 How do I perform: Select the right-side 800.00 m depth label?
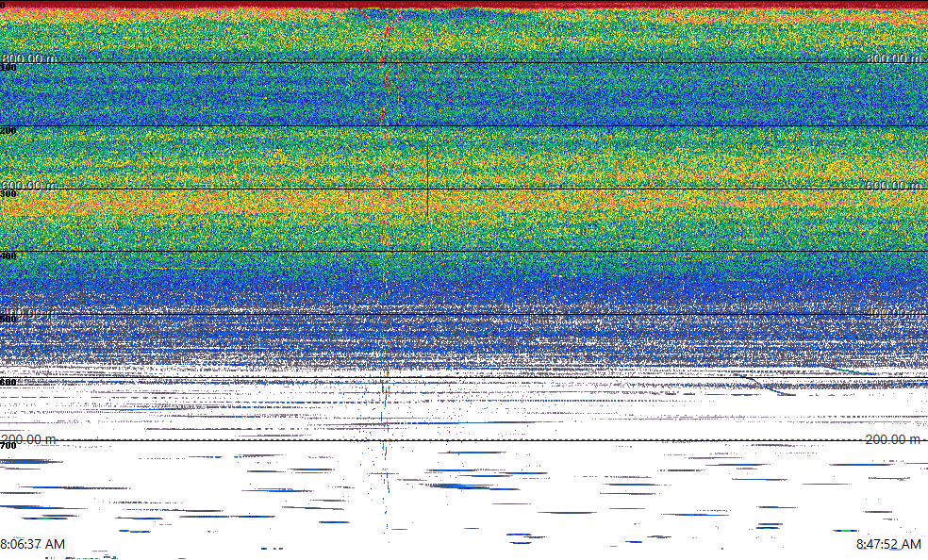[894, 58]
